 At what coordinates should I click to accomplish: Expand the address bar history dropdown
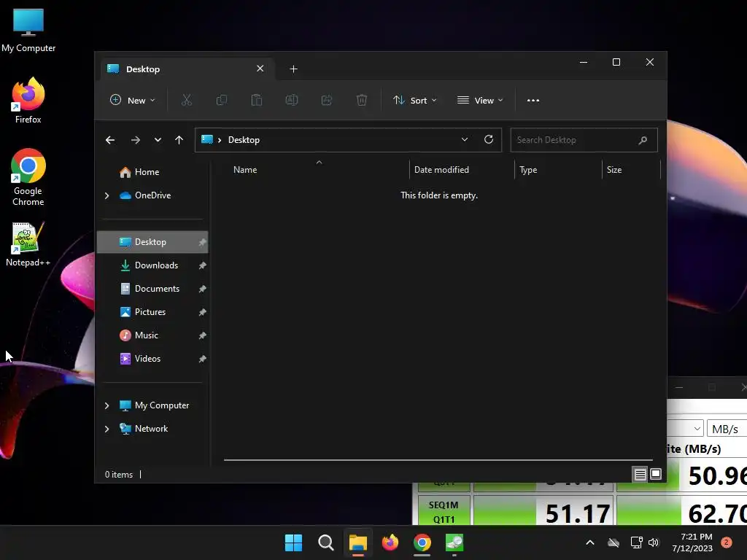(x=465, y=139)
